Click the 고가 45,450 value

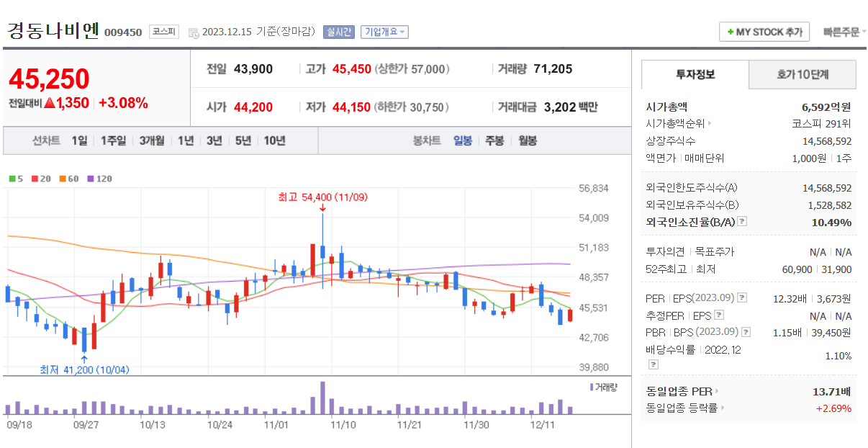click(x=352, y=69)
